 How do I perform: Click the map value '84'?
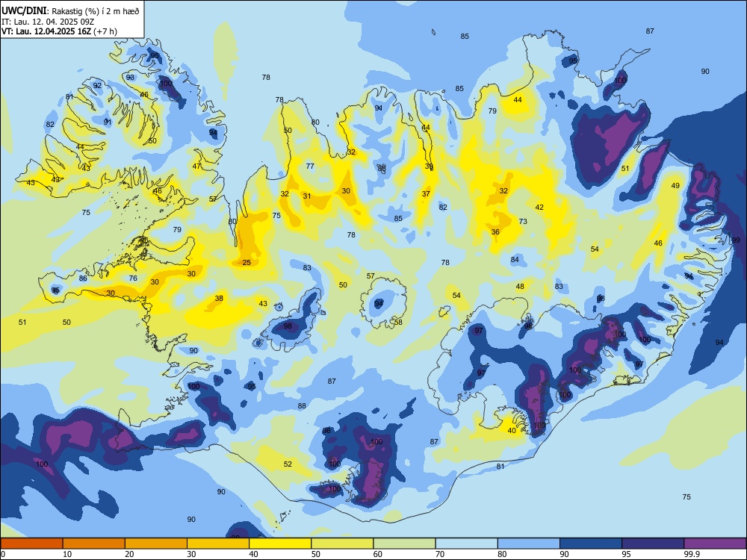515,260
